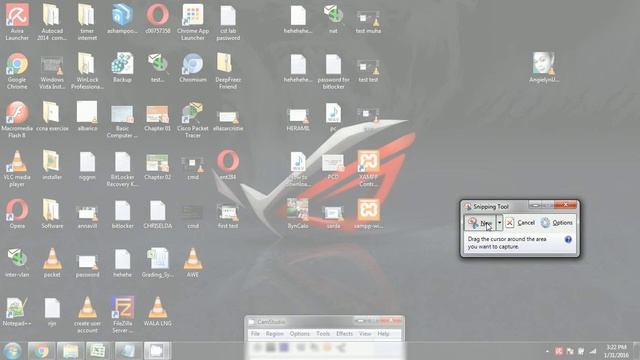
Task: Select the VLC media player shortcut
Action: pyautogui.click(x=17, y=169)
